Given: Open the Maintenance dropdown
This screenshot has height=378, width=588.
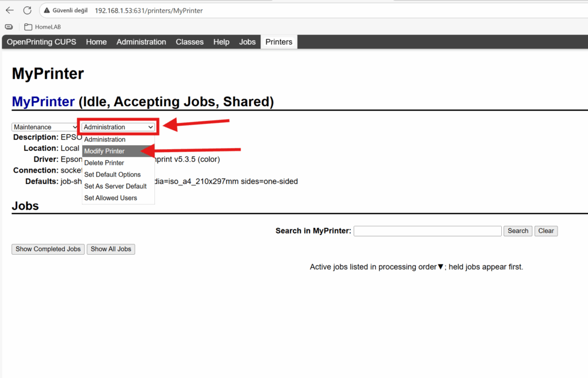Looking at the screenshot, I should [45, 127].
